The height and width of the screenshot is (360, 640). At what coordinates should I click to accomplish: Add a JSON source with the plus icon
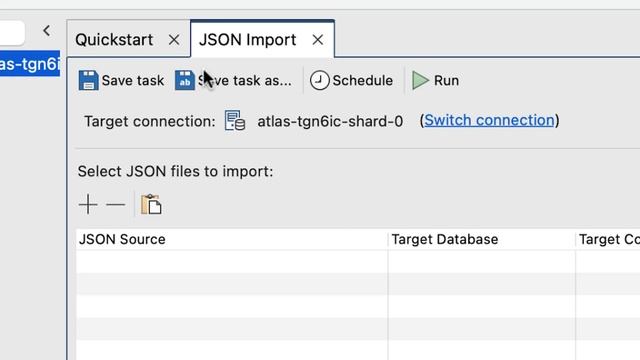click(x=88, y=204)
